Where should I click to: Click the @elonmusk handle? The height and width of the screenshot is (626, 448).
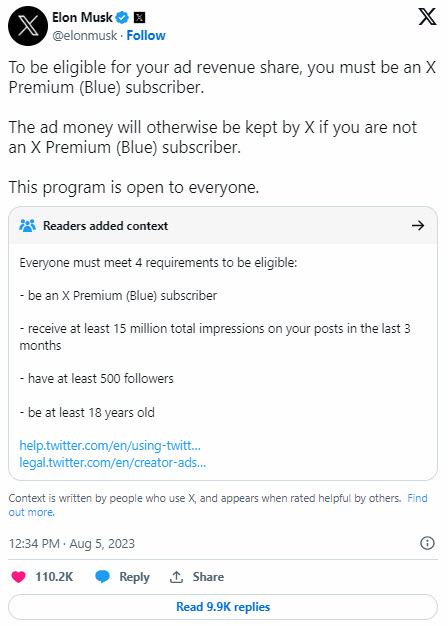85,36
